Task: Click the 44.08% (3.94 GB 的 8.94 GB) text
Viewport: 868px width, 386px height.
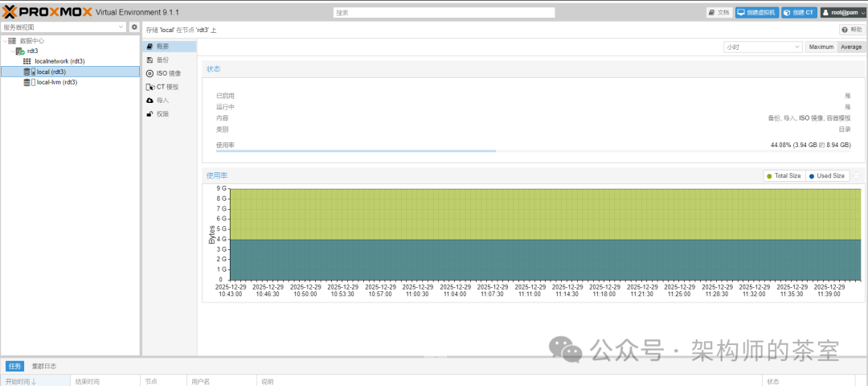Action: point(810,145)
